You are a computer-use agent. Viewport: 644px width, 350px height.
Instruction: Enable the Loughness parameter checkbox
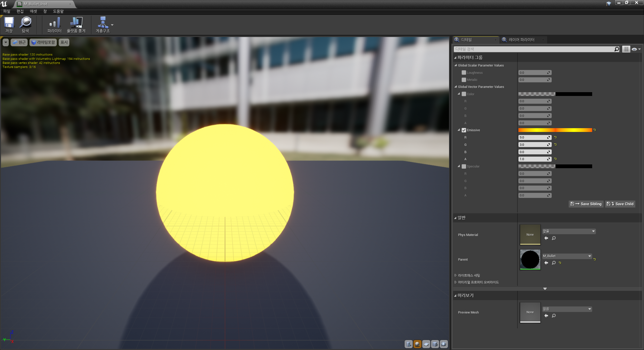click(464, 73)
